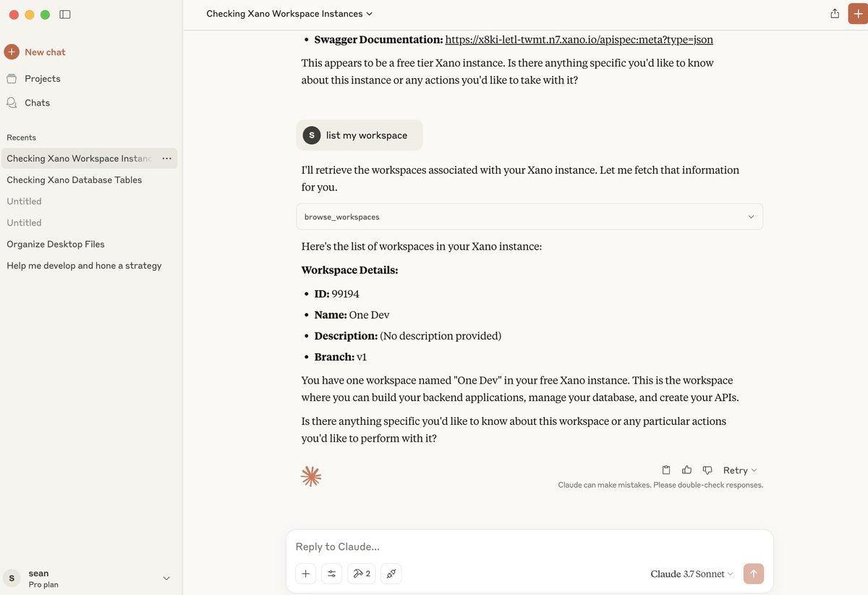
Task: Click the plus attachment button in composer
Action: [x=306, y=574]
